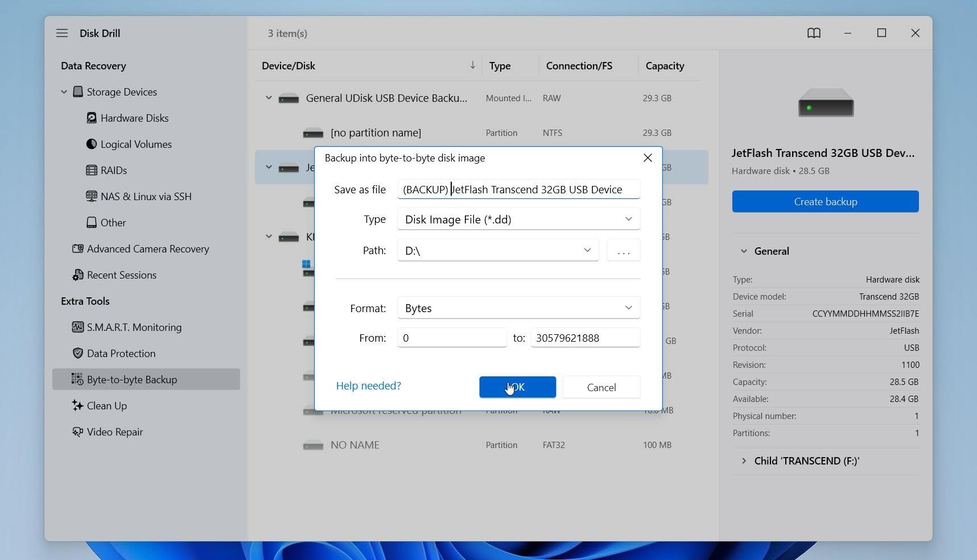Select the Hardware Disks icon

[x=91, y=118]
